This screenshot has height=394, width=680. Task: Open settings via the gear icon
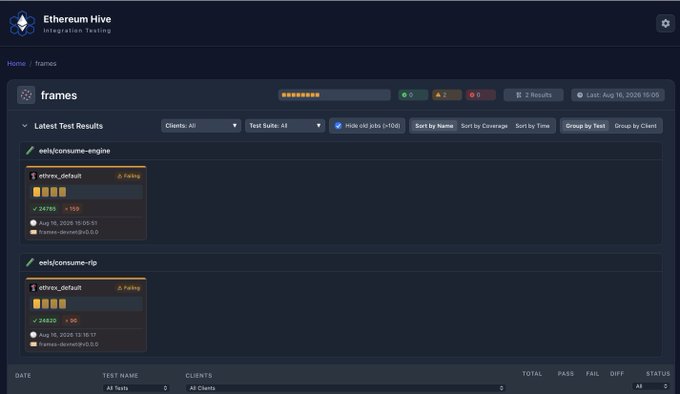[665, 23]
